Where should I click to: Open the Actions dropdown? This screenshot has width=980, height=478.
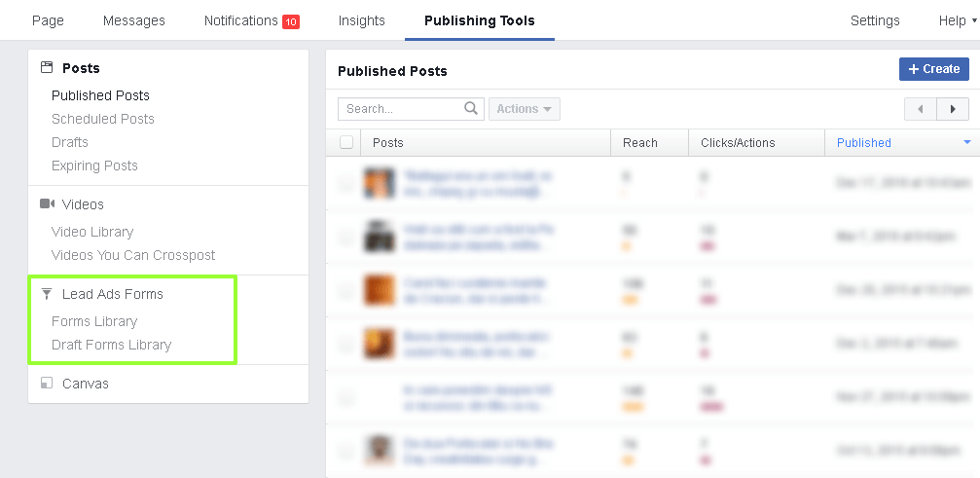[524, 109]
